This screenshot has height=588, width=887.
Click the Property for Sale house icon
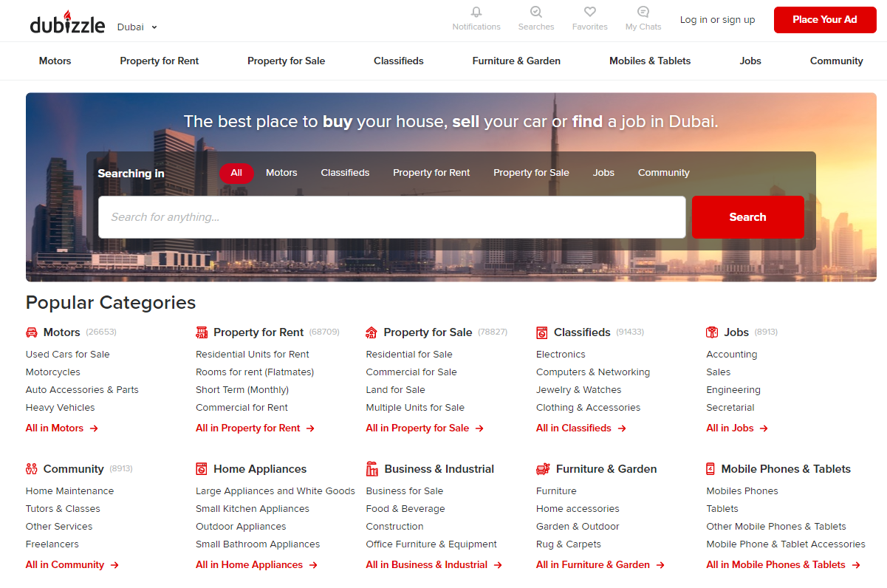[x=371, y=332]
